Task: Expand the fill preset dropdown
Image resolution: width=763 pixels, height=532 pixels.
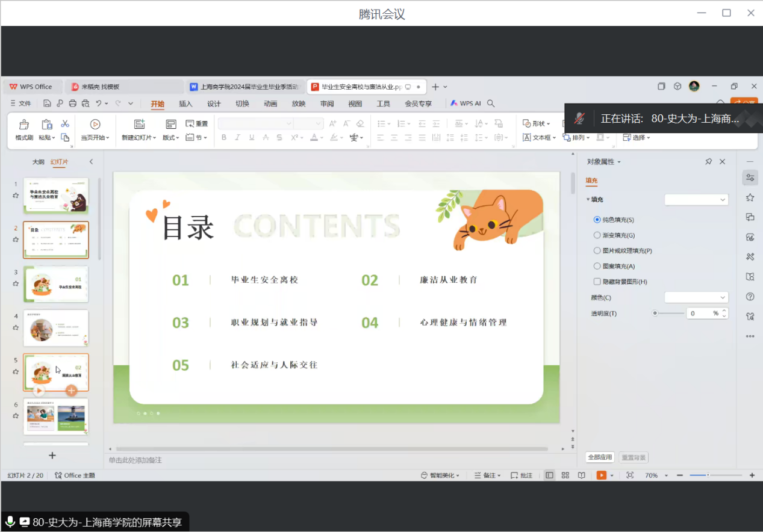Action: tap(696, 199)
